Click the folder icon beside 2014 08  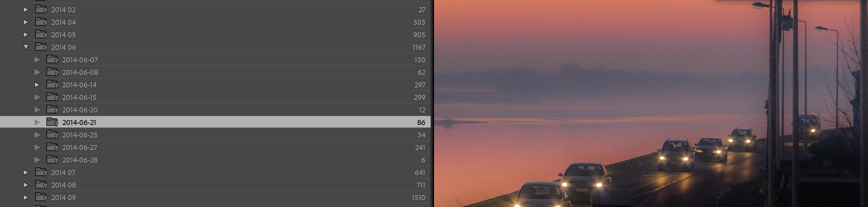[x=41, y=185]
